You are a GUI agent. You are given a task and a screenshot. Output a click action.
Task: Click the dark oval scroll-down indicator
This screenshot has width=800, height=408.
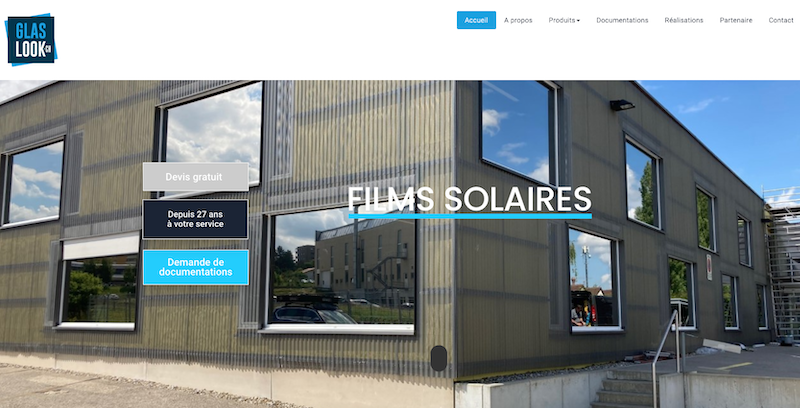click(439, 358)
